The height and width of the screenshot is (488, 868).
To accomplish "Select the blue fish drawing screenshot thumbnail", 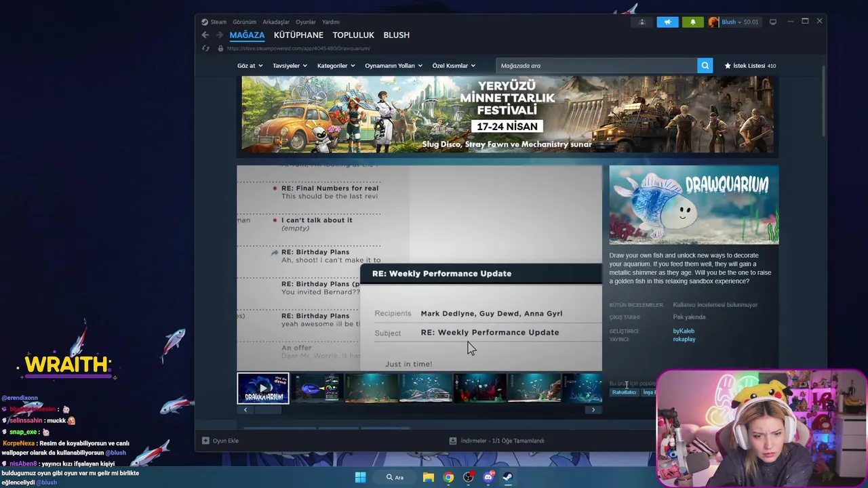I will [x=317, y=388].
